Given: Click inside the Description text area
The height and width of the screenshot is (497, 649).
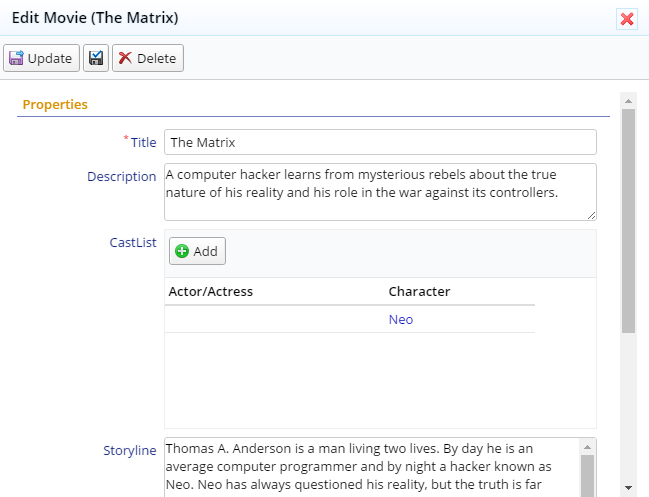Looking at the screenshot, I should (380, 191).
